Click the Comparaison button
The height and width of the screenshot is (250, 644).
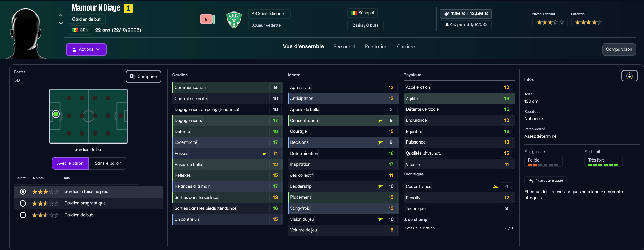619,49
